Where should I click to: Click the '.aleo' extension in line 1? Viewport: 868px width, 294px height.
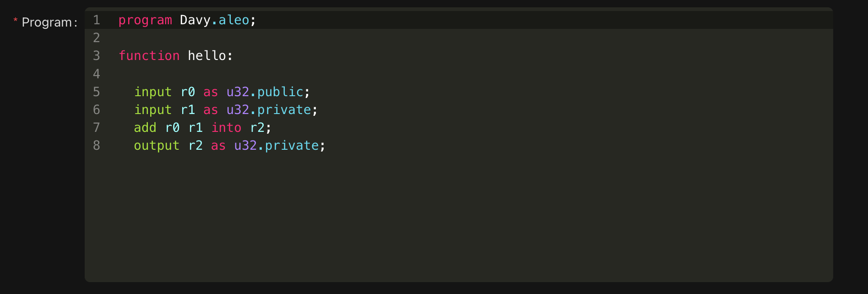[231, 20]
